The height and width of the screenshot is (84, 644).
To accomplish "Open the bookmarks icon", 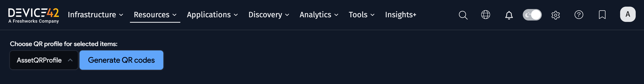I will pyautogui.click(x=602, y=15).
